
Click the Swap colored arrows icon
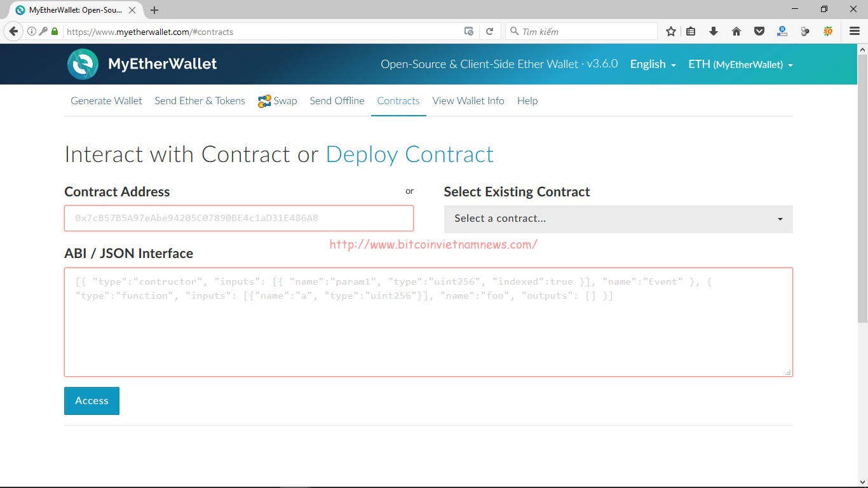click(x=264, y=101)
